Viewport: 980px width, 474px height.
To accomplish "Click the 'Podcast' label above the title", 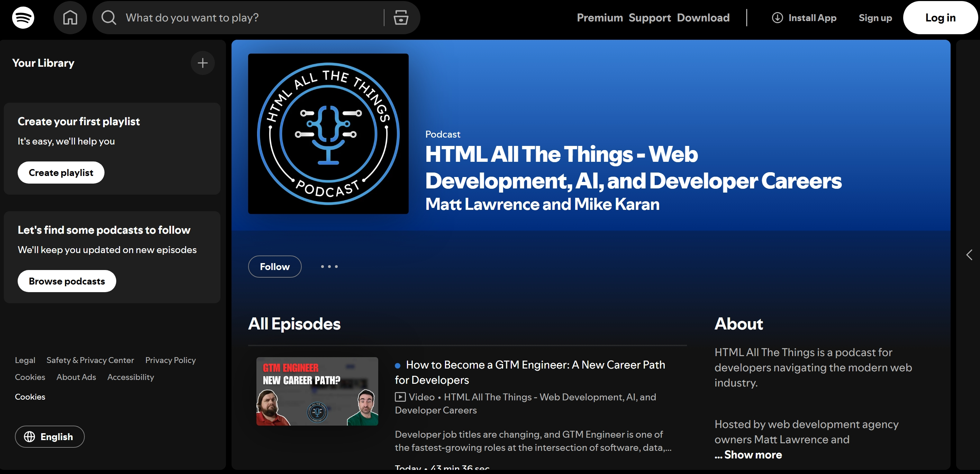I will point(443,134).
